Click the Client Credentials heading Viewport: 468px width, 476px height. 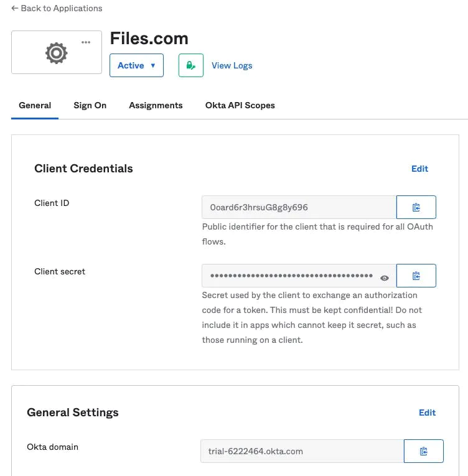click(x=83, y=169)
